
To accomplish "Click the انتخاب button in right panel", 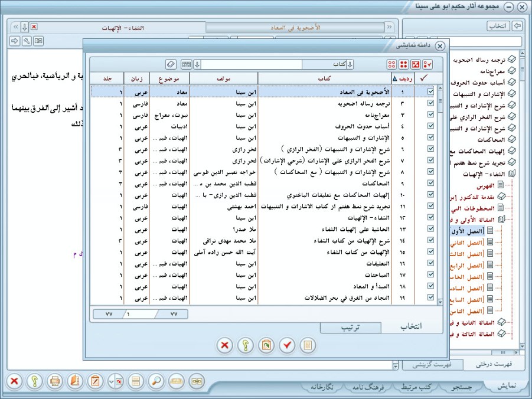I will click(x=498, y=26).
